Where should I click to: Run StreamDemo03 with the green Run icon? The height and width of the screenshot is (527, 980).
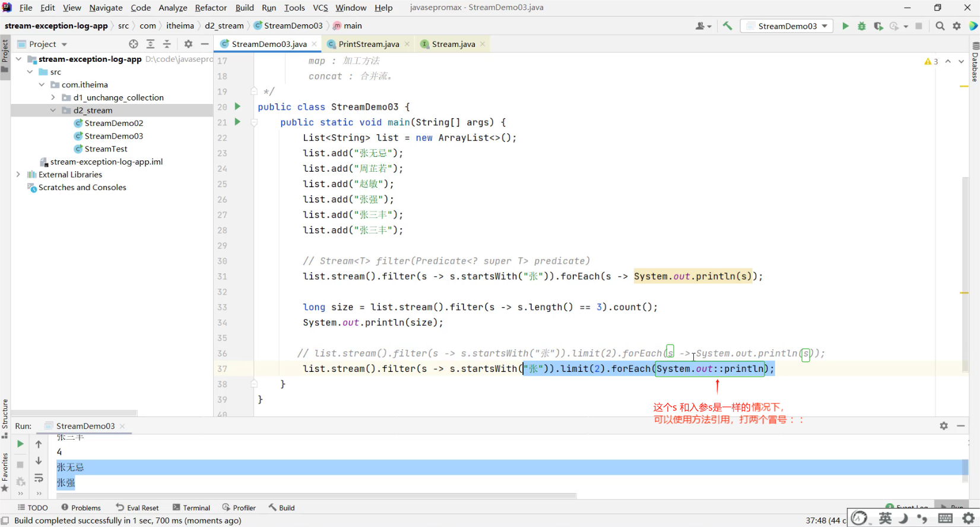point(845,26)
